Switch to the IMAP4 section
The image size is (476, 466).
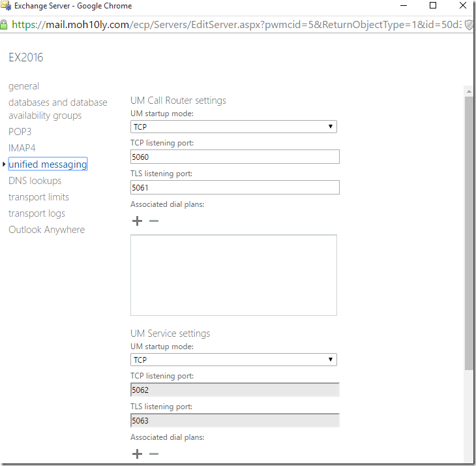point(22,148)
